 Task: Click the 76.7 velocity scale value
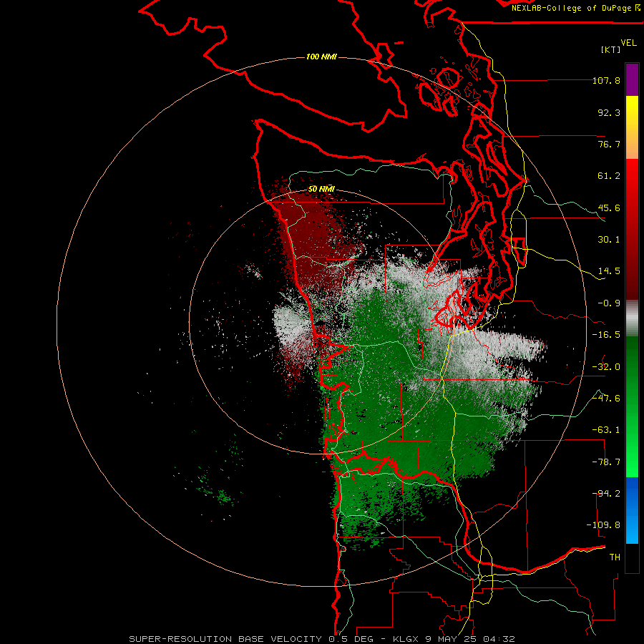point(609,144)
